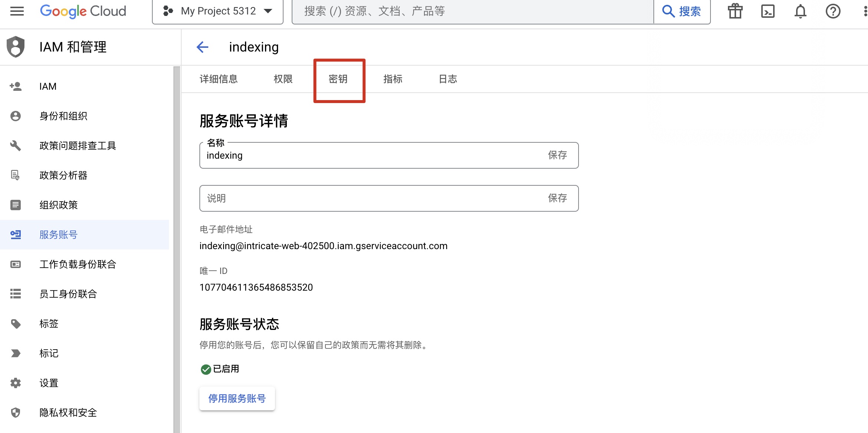Click the 政策问题排查工具 wrench icon
868x433 pixels.
tap(16, 145)
